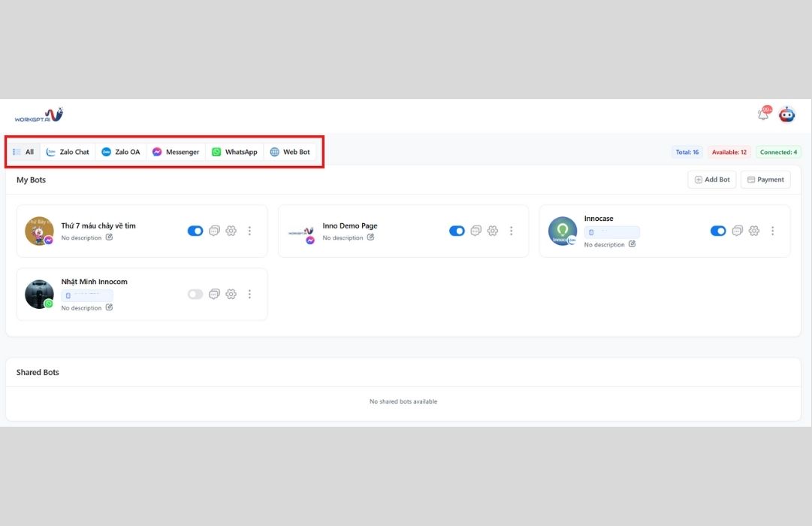Turn off the Innocase bot toggle
The height and width of the screenshot is (526, 812).
tap(717, 231)
